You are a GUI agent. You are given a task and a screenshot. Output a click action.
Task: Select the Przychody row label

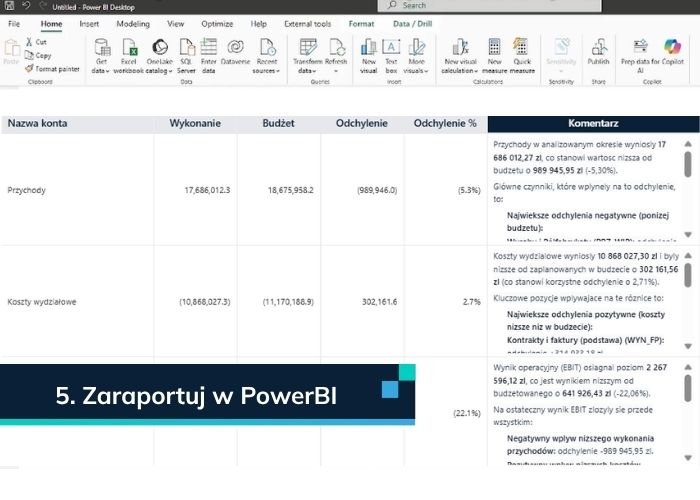click(x=26, y=190)
